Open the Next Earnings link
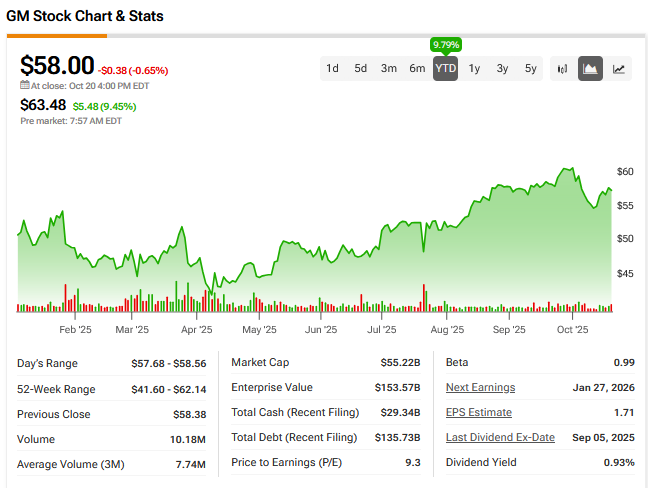The height and width of the screenshot is (488, 648). (480, 388)
